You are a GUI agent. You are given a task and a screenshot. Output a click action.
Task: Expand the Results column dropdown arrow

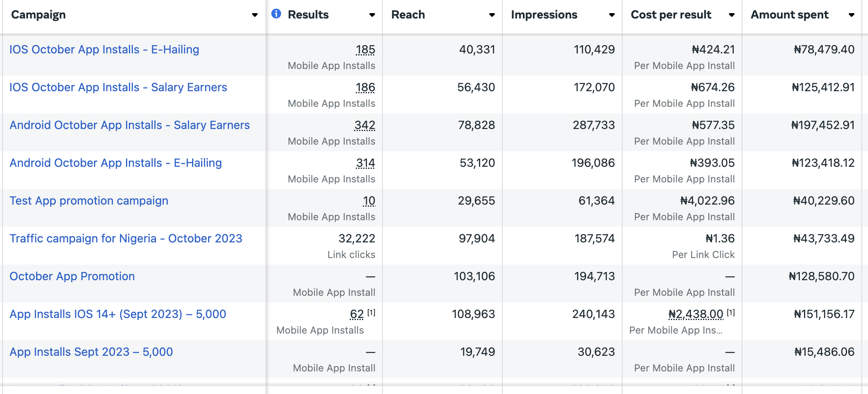(x=372, y=15)
